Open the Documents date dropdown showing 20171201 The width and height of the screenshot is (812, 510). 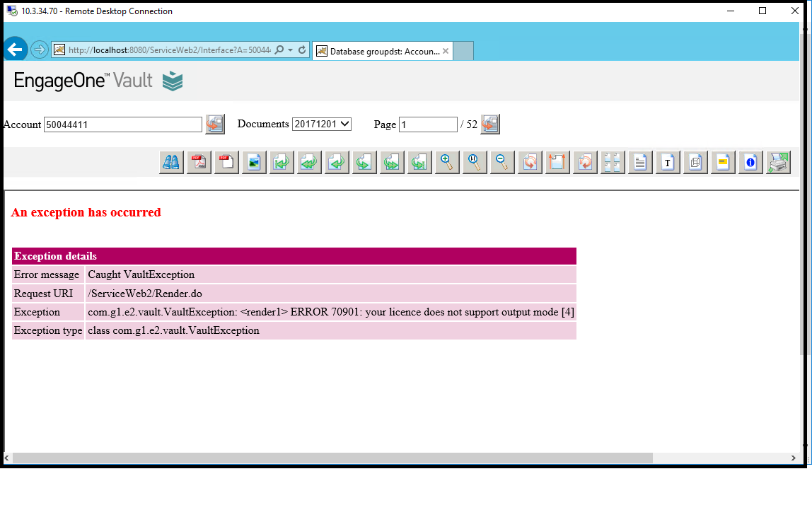point(322,123)
